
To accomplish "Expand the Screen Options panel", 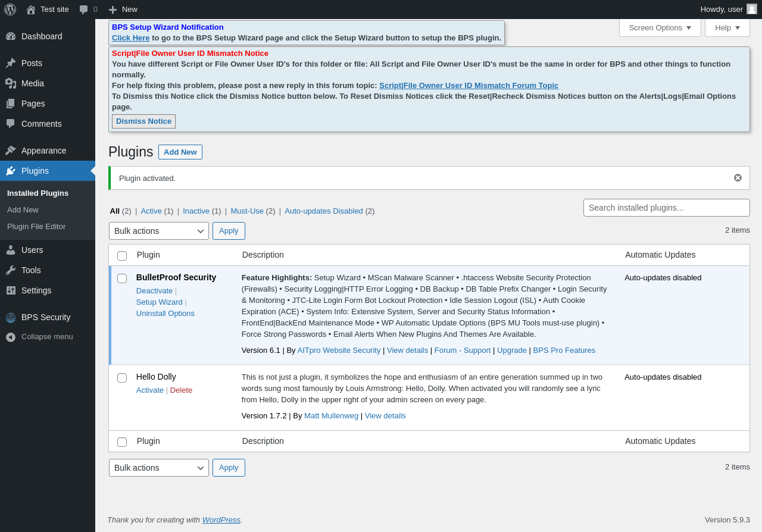I will [x=660, y=27].
